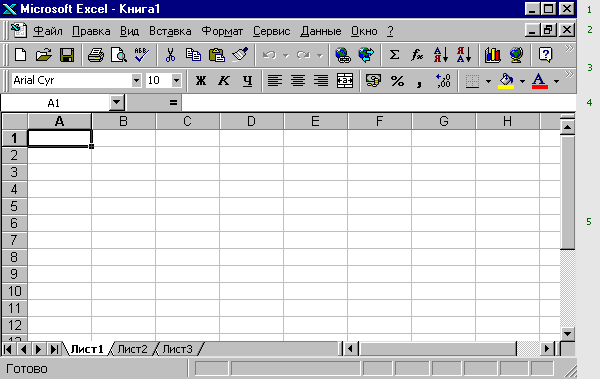Open Print Preview magnifier icon
600x379 pixels.
click(x=119, y=55)
